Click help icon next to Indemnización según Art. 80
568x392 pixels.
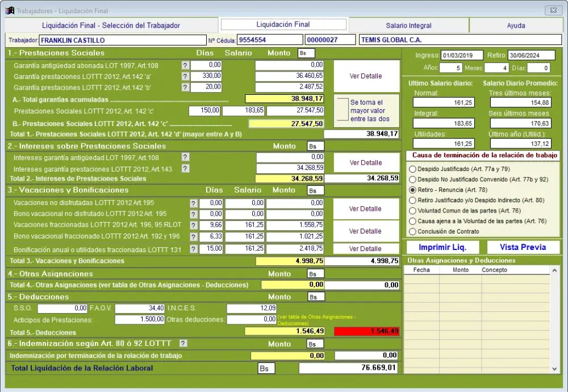pyautogui.click(x=183, y=343)
